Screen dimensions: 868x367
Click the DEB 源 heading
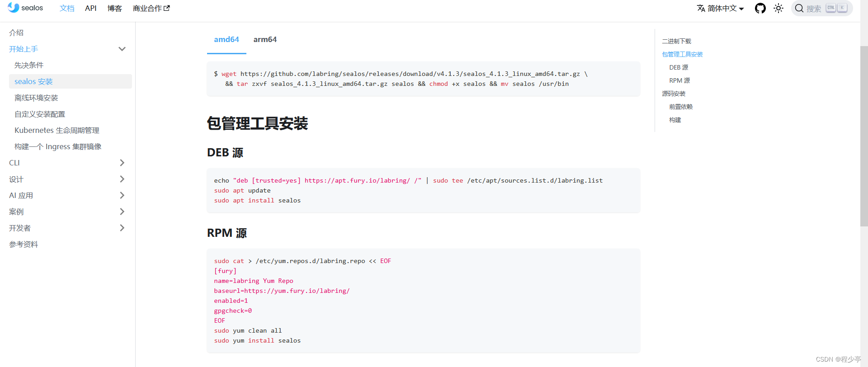click(225, 153)
